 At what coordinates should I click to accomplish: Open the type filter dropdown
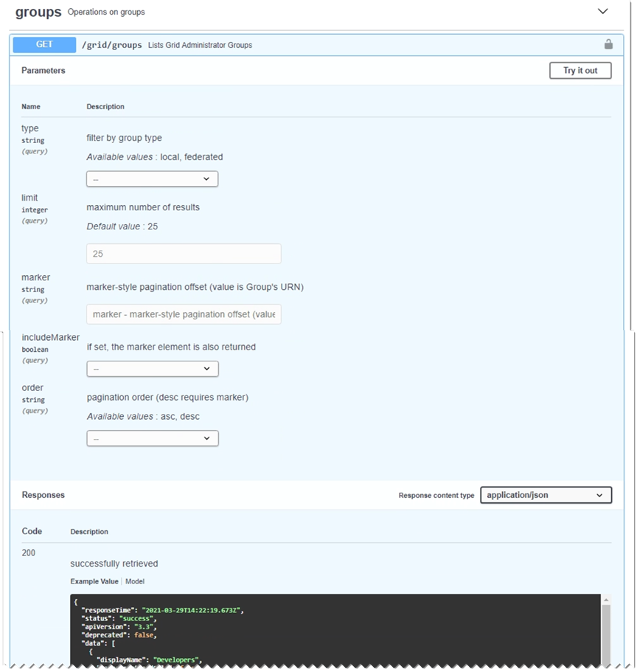pyautogui.click(x=153, y=179)
